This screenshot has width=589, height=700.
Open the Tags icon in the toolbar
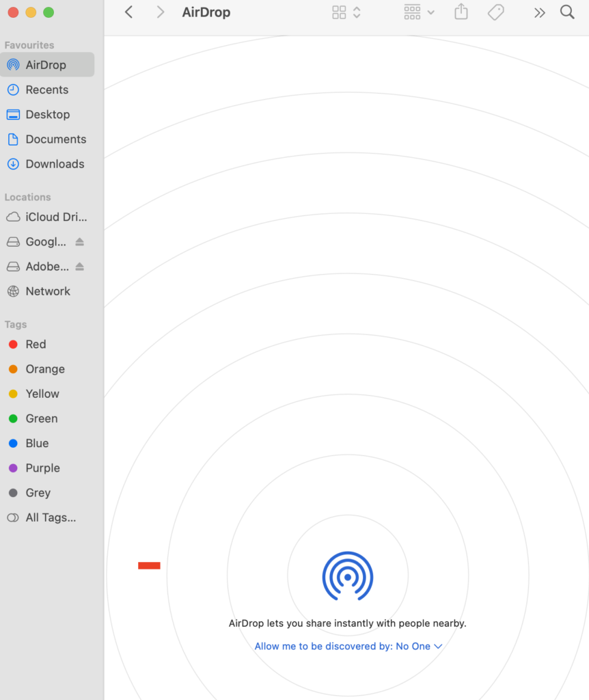496,12
